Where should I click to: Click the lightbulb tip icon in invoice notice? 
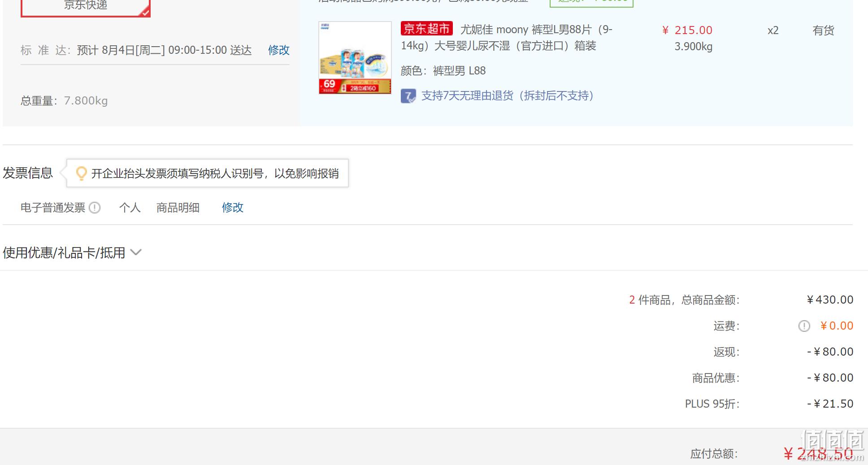click(81, 174)
